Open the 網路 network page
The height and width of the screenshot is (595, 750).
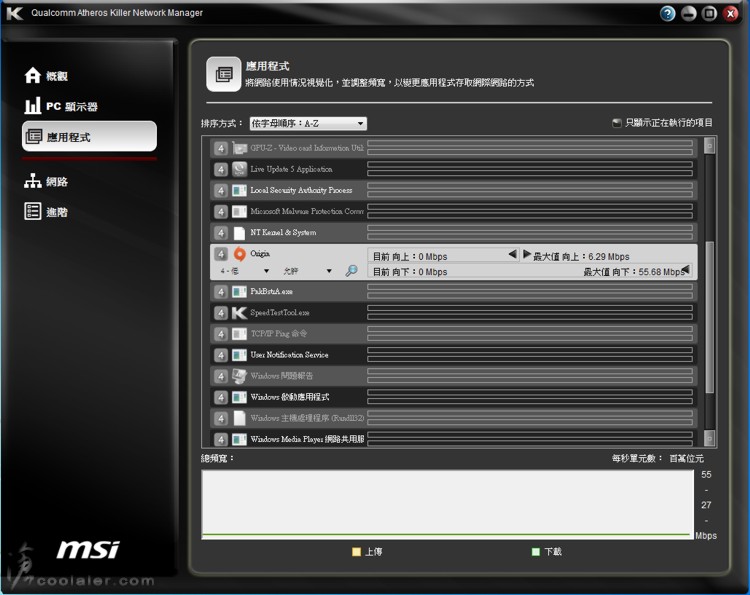[46, 182]
